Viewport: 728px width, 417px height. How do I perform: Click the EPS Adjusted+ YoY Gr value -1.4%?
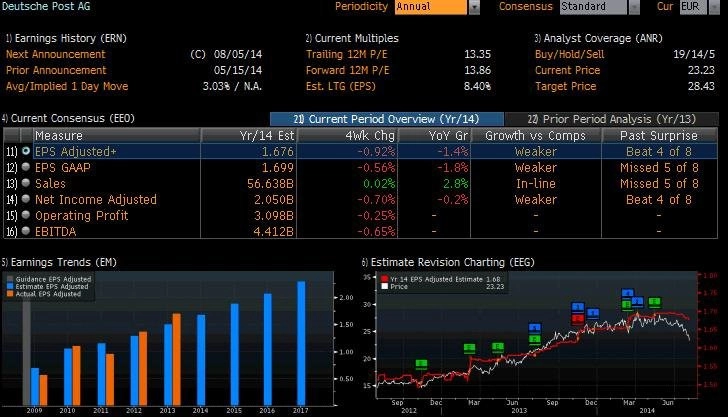[x=453, y=152]
